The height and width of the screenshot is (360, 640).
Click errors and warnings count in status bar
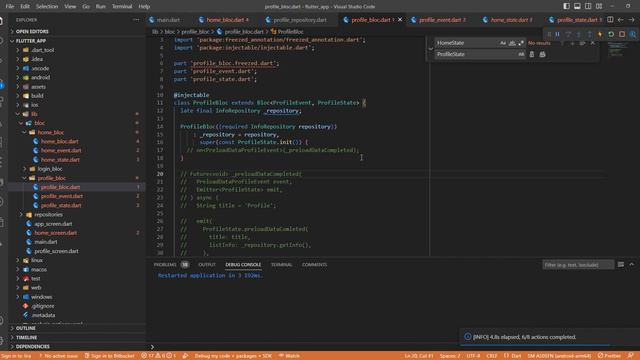click(x=159, y=356)
